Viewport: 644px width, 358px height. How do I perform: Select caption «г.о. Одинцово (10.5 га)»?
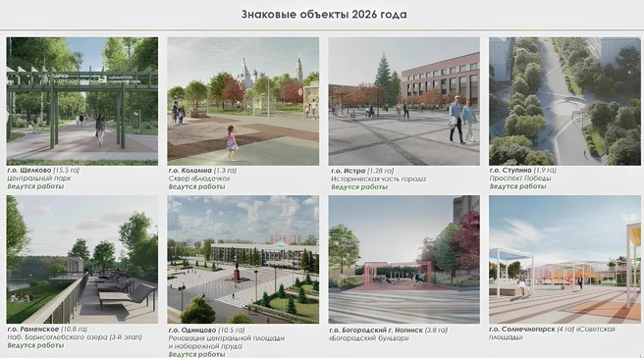tap(206, 331)
